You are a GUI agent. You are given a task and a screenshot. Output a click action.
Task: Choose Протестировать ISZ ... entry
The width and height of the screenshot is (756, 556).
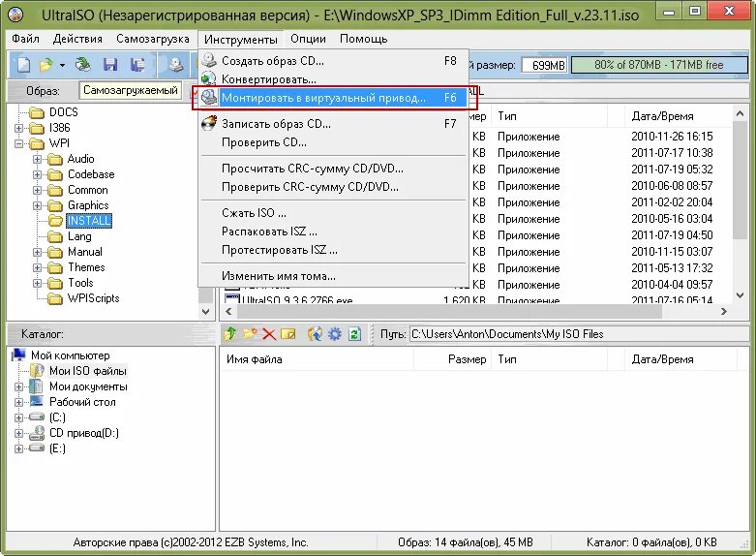coord(333,250)
